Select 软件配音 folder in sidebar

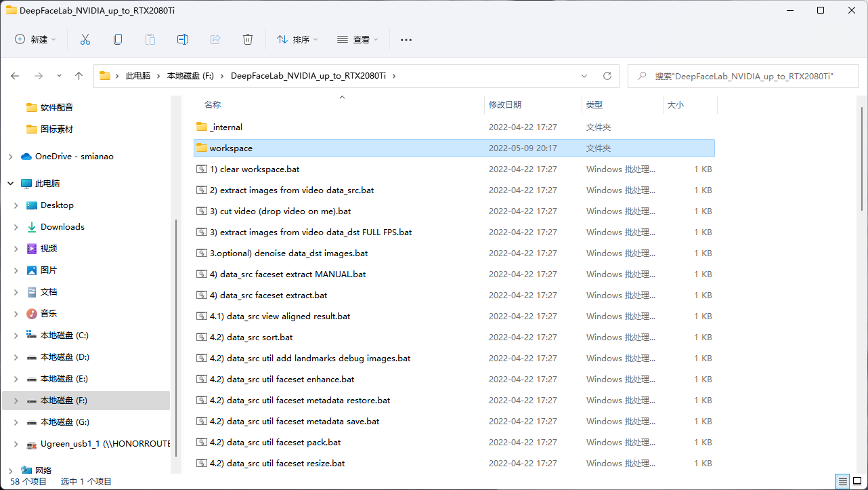tap(57, 107)
